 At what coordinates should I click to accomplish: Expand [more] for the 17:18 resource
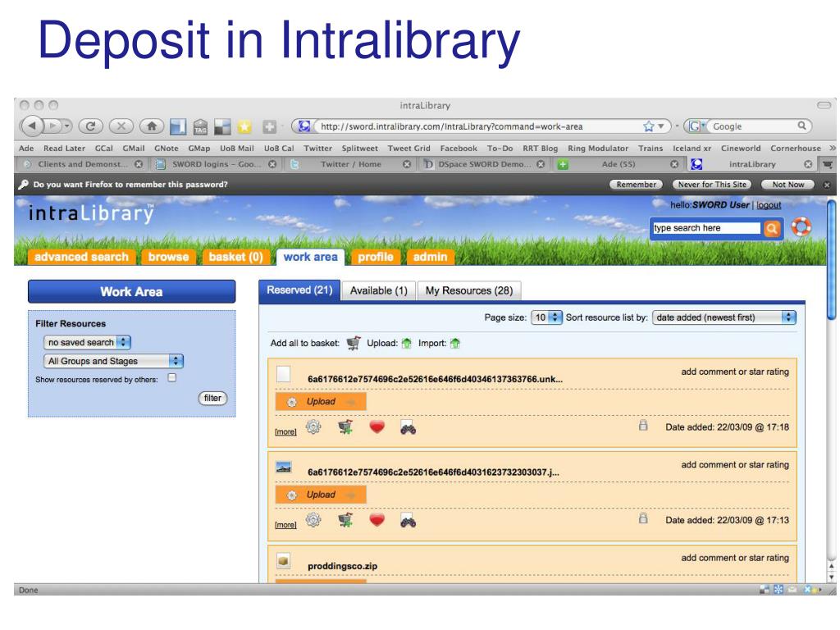(x=285, y=431)
